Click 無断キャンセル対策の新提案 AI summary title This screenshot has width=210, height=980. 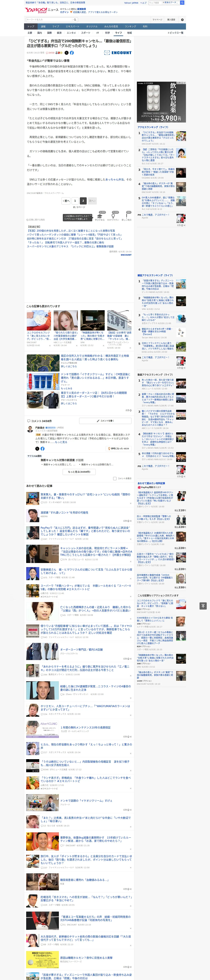58,460
